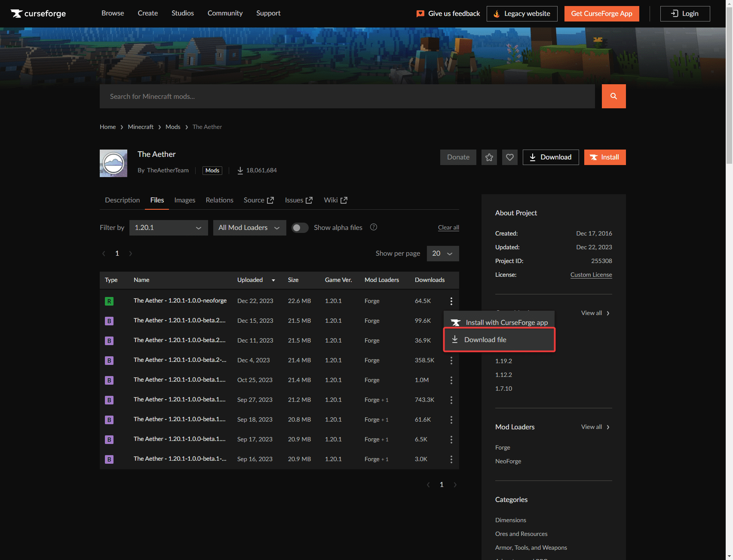The width and height of the screenshot is (733, 560).
Task: Click the Clear all filters link
Action: pos(448,228)
